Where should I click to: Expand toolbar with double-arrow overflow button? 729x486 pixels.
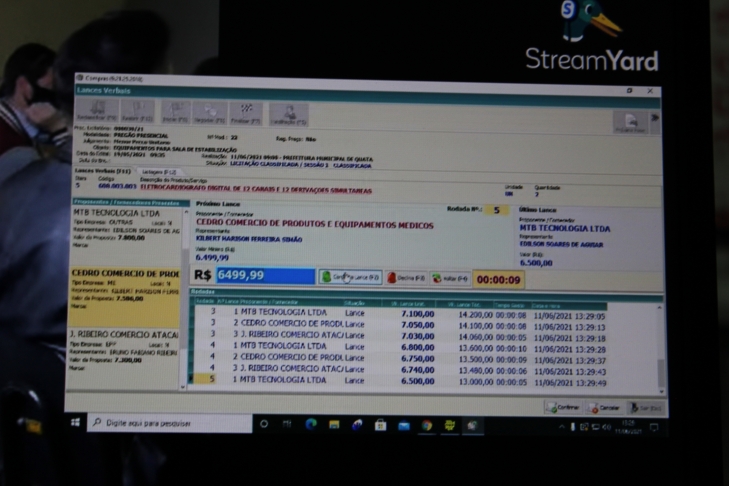(655, 118)
